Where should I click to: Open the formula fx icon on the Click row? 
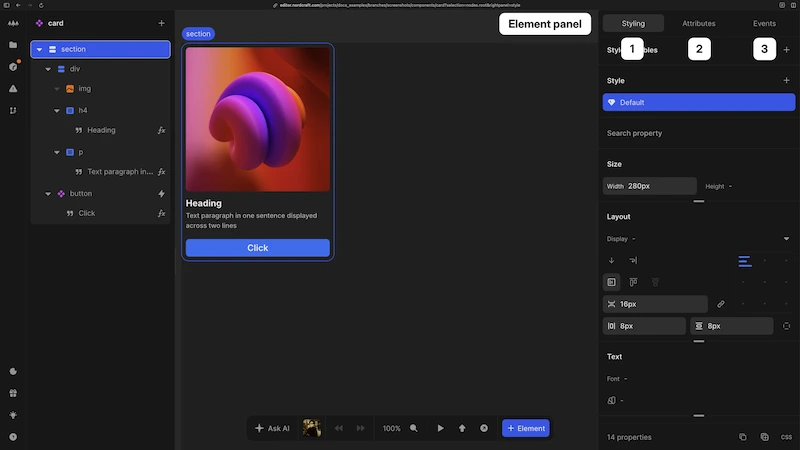[x=161, y=213]
